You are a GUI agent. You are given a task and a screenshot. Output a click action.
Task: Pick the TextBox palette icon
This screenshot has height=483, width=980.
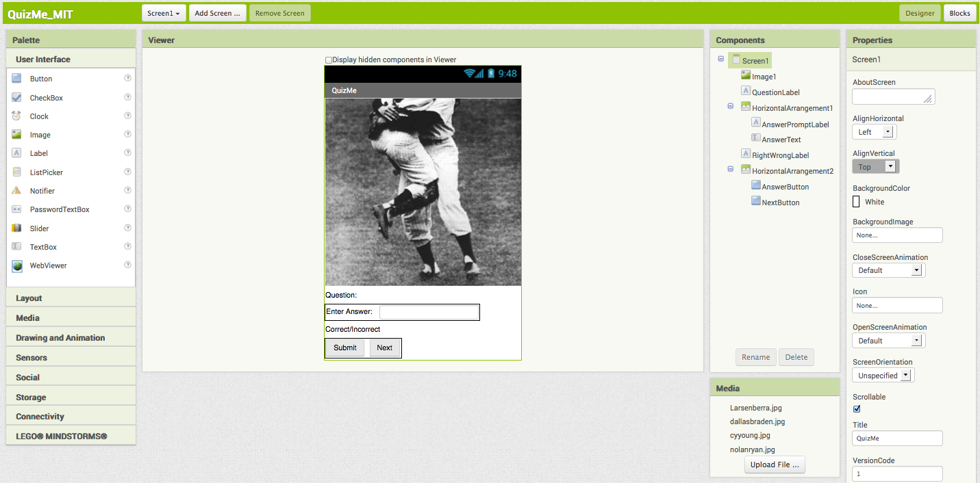click(16, 247)
